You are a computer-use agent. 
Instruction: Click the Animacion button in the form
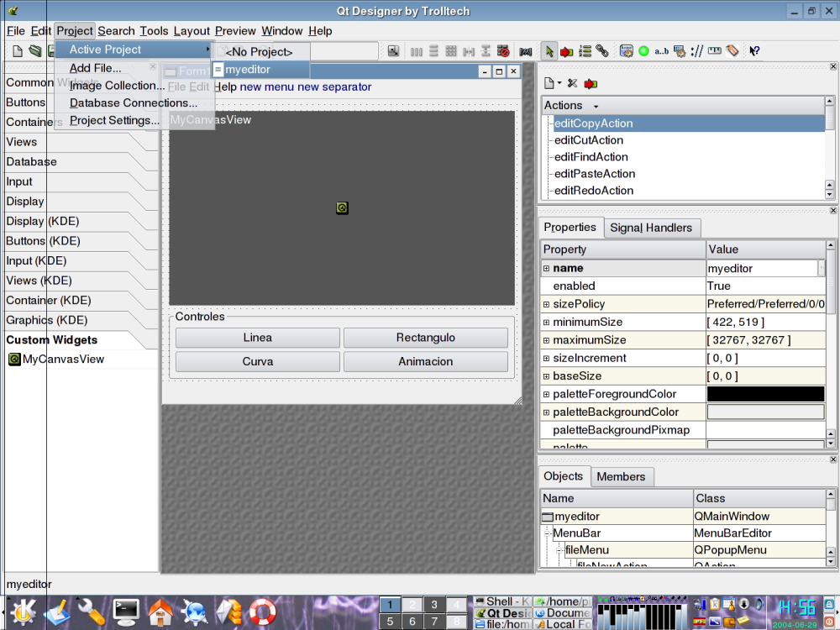tap(426, 361)
